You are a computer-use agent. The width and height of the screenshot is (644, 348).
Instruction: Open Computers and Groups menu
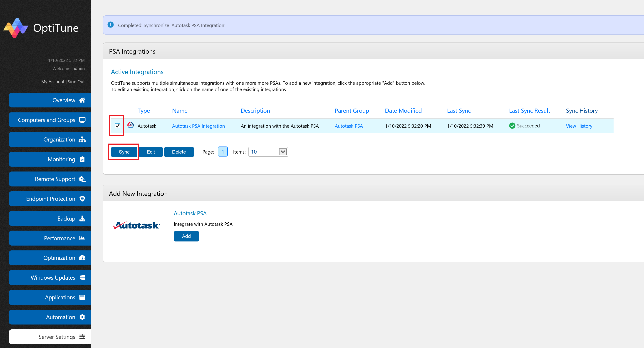[x=50, y=120]
